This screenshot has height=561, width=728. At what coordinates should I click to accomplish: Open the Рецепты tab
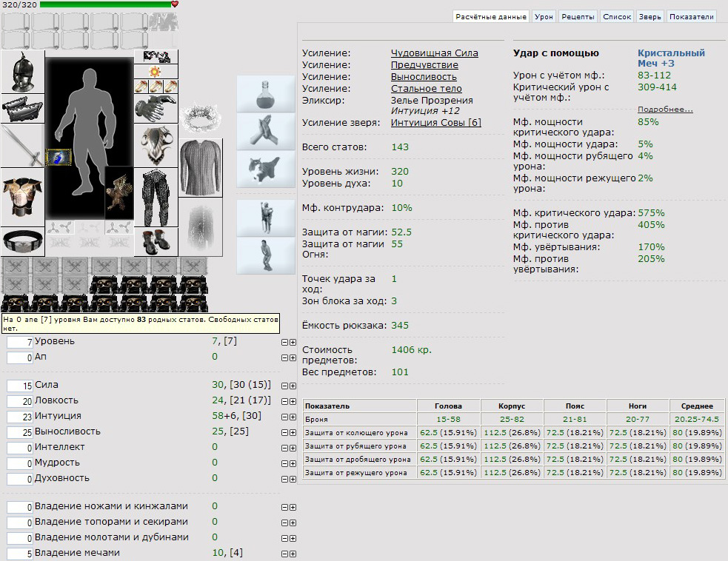tap(578, 17)
